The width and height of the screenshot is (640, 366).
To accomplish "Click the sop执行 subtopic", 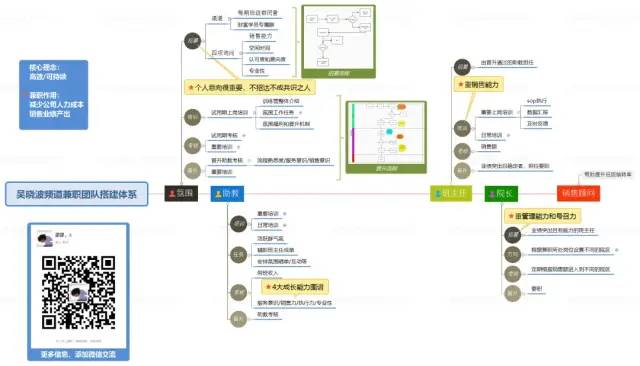I will [537, 101].
